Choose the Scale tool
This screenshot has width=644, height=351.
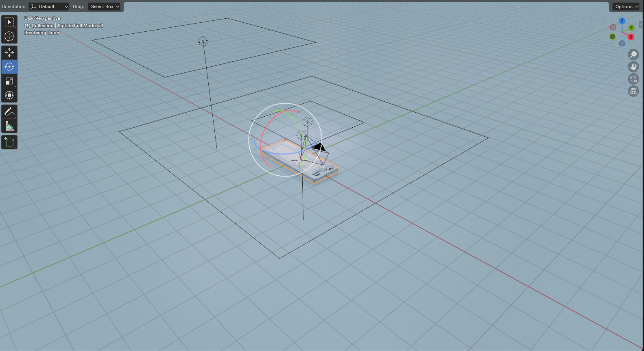[9, 81]
